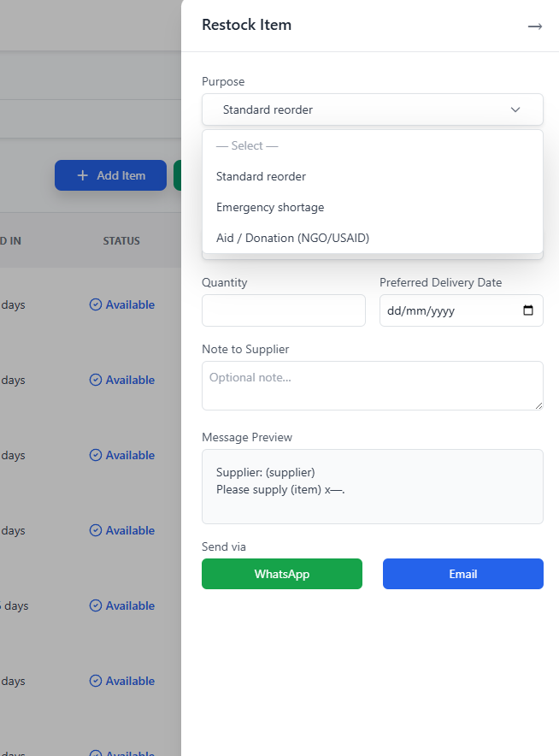This screenshot has height=756, width=559.
Task: Select the Aid / Donation (NGO/USAID) option
Action: [x=292, y=238]
